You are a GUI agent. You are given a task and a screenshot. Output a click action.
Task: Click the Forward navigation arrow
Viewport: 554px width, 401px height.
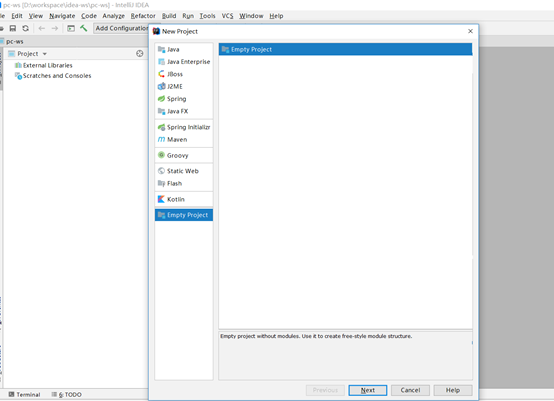click(x=55, y=28)
